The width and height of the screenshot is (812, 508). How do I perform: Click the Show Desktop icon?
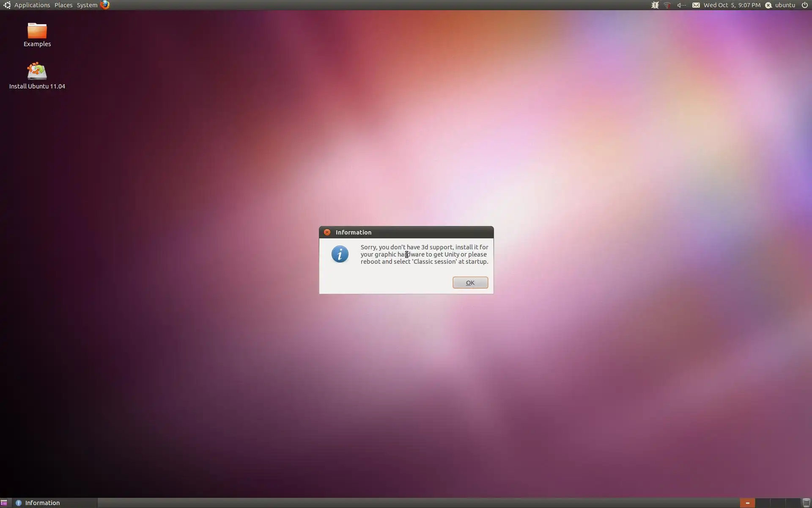pyautogui.click(x=4, y=503)
